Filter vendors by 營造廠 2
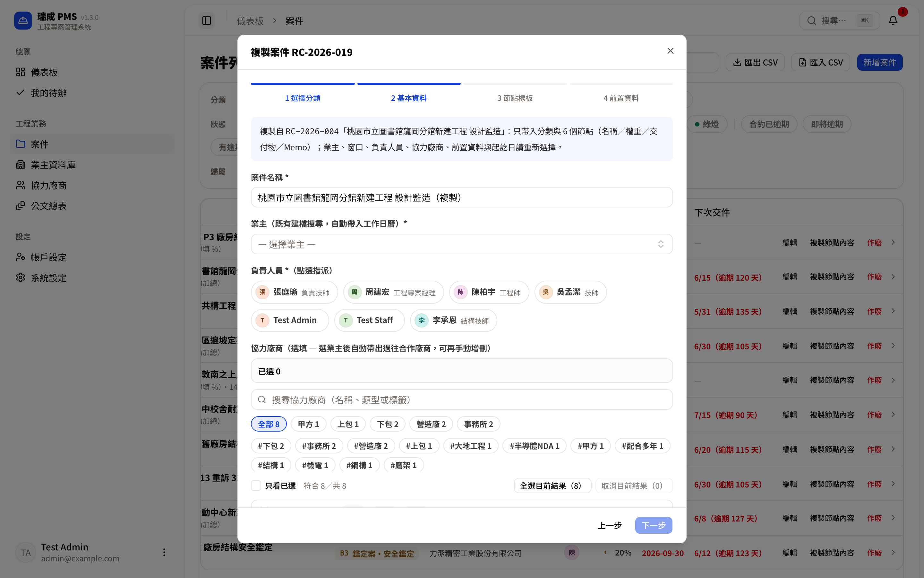This screenshot has height=578, width=924. pyautogui.click(x=431, y=424)
